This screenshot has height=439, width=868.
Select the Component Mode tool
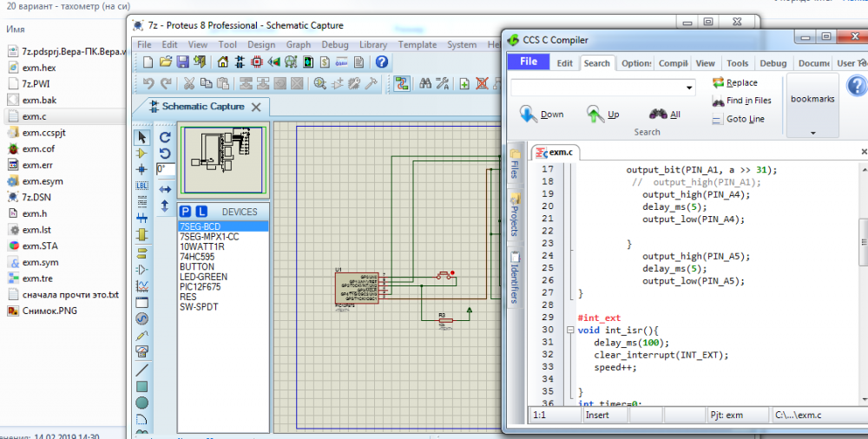coord(141,154)
